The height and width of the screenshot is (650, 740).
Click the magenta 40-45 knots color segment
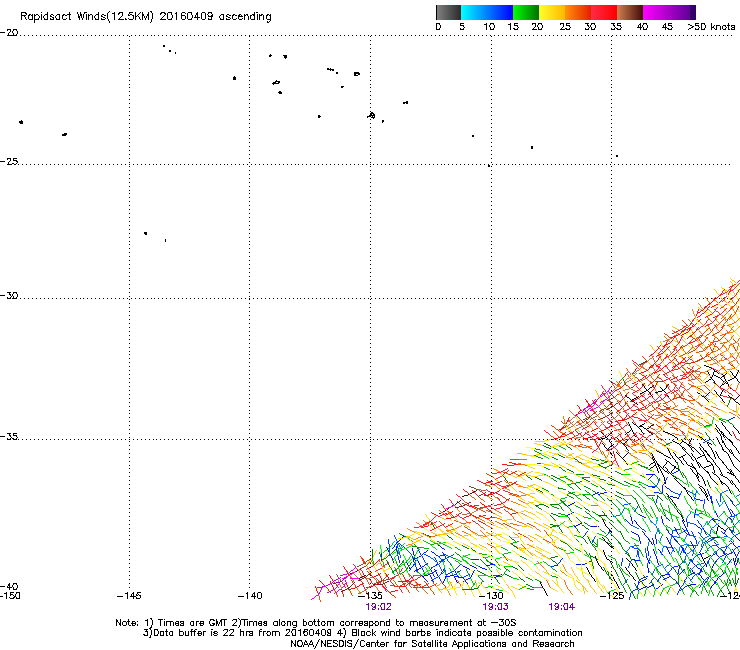click(656, 12)
